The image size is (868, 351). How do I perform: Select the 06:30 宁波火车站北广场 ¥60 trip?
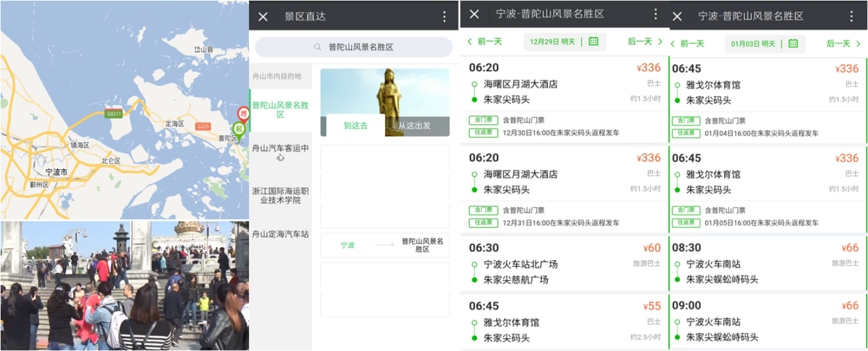[x=564, y=263]
